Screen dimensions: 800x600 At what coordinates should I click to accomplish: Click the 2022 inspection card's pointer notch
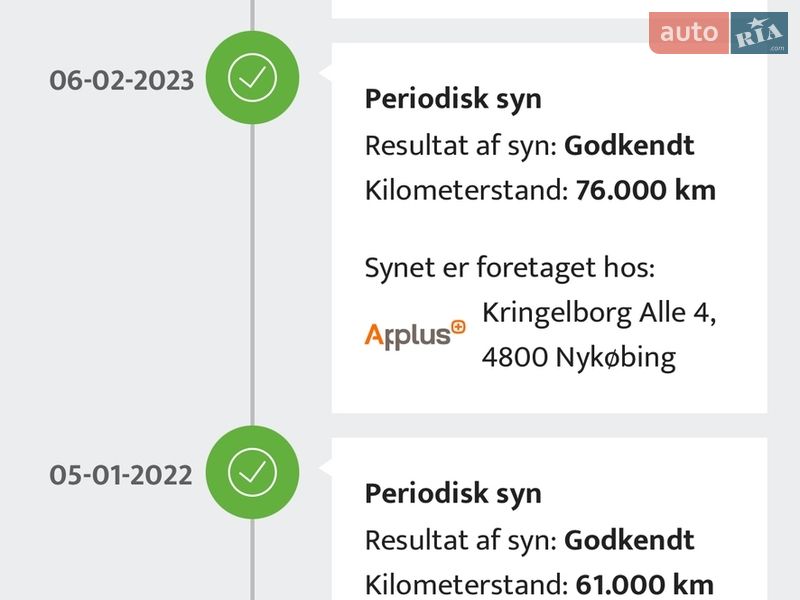pos(325,467)
